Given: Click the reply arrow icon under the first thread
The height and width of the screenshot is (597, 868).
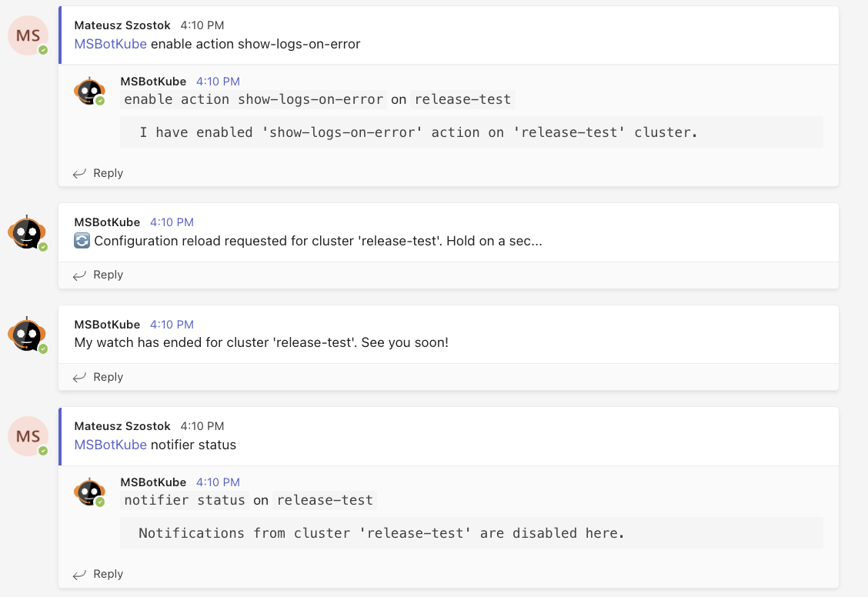Looking at the screenshot, I should click(x=78, y=172).
